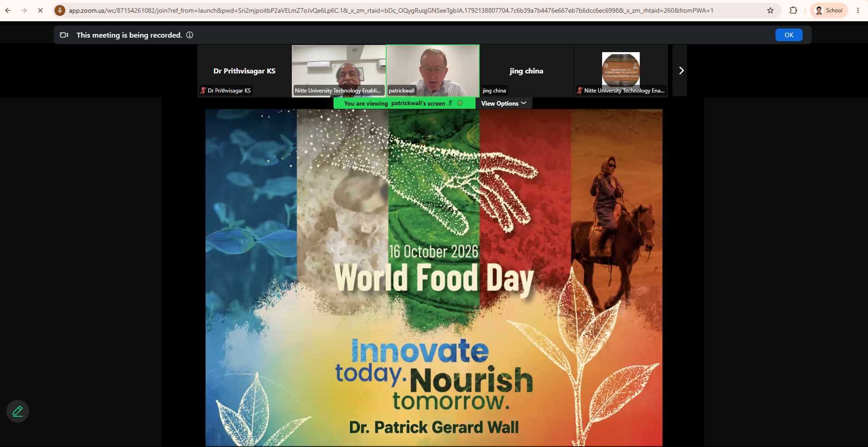The image size is (868, 447).
Task: Open the browser extensions puzzle icon
Action: coord(794,10)
